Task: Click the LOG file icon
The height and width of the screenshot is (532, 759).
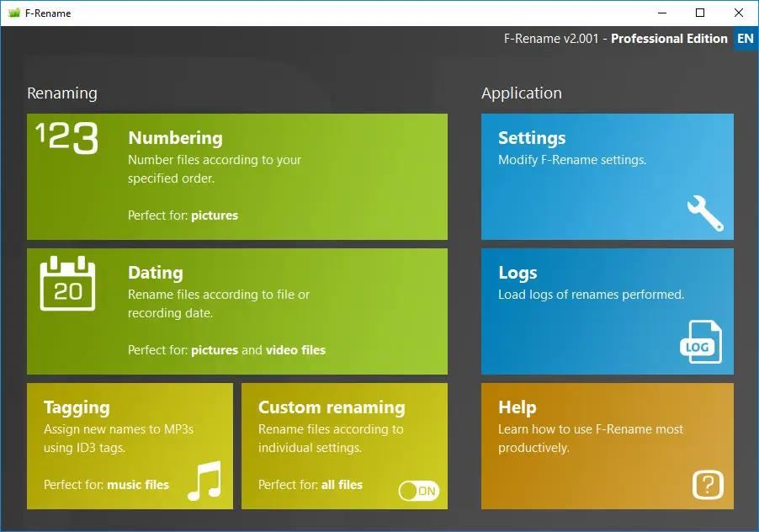Action: (x=700, y=343)
